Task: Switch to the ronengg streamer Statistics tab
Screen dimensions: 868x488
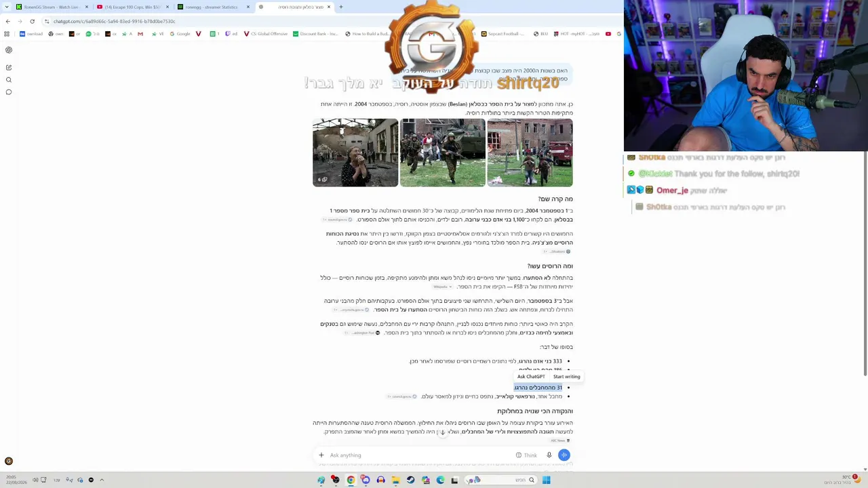Action: point(214,7)
